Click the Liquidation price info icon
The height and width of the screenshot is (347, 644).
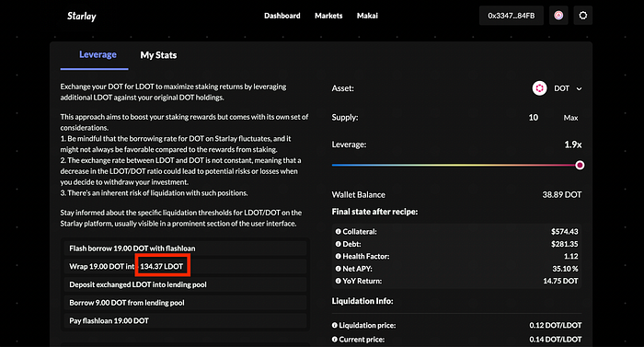point(335,325)
